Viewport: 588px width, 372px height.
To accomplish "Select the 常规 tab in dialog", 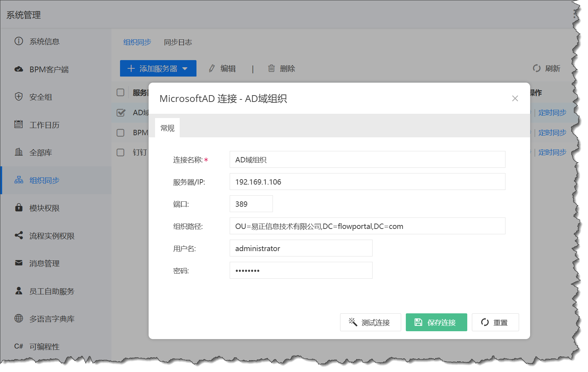I will [x=167, y=128].
